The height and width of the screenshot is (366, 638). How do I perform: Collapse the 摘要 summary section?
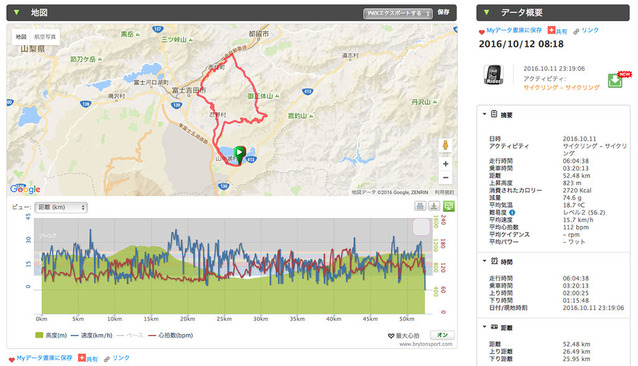485,114
